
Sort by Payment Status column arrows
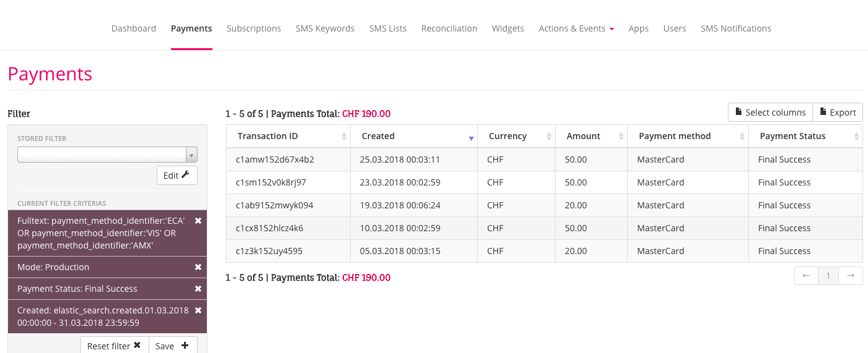click(x=856, y=137)
